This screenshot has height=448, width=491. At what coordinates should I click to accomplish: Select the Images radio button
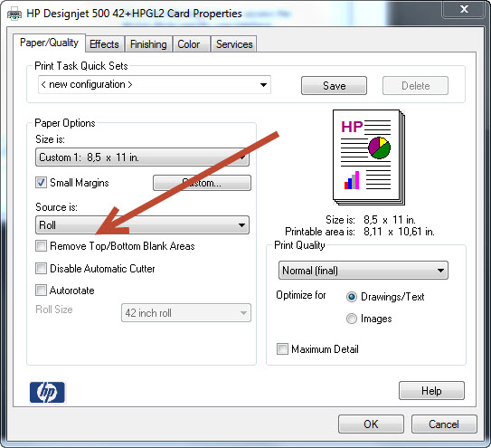(x=352, y=319)
